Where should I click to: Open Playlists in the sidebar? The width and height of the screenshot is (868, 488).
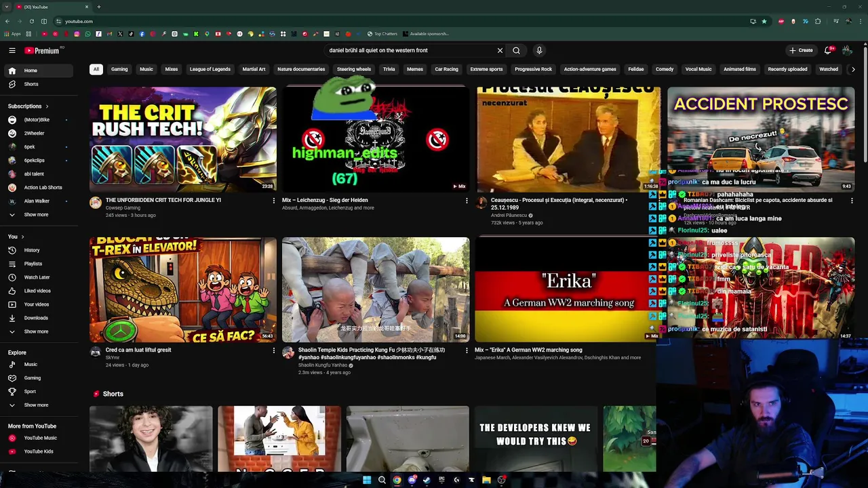click(39, 264)
